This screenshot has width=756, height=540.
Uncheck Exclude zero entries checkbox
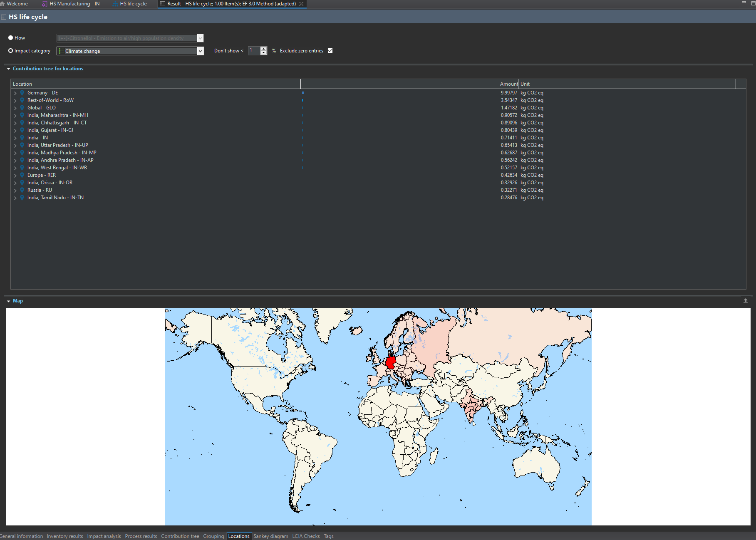point(330,51)
